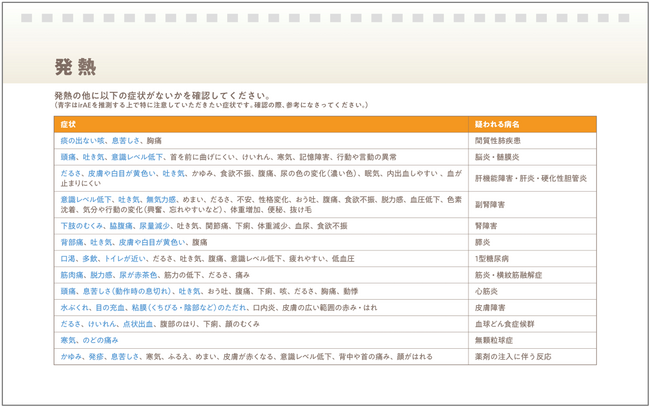This screenshot has width=650, height=407.
Task: Click the instruction sentence '発熱の他に以下の症状がないかを確認してください。'
Action: (162, 96)
